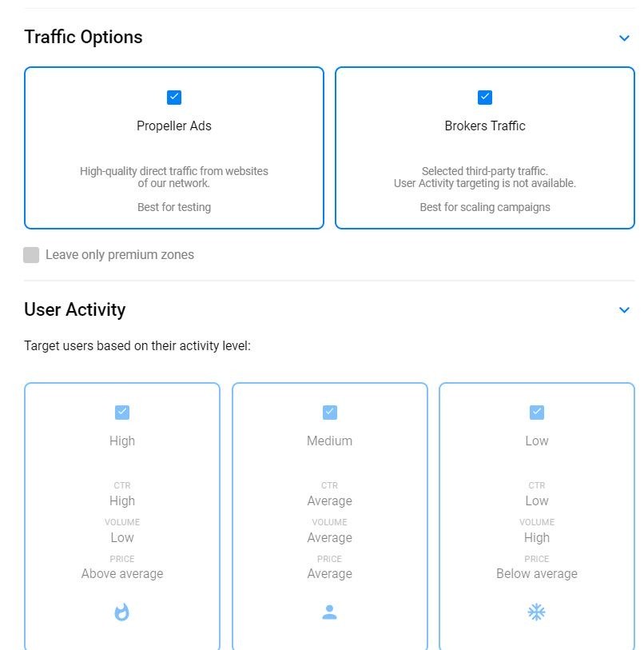Select the Brokers Traffic card title
The width and height of the screenshot is (644, 650).
[485, 126]
